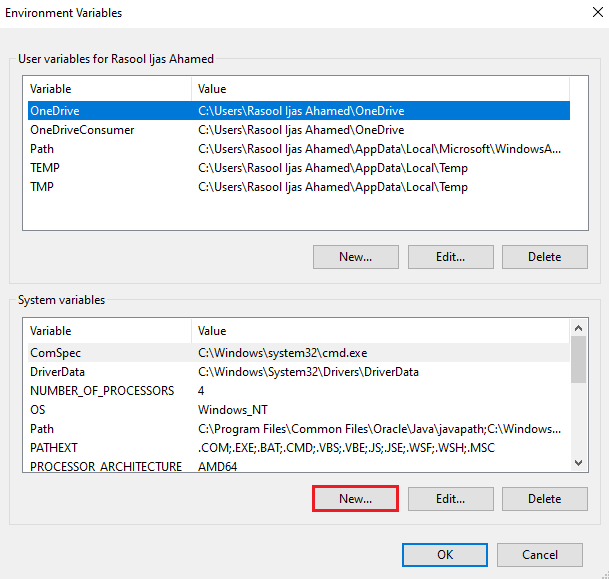
Task: Select the PATHEXT system variable
Action: click(x=299, y=448)
